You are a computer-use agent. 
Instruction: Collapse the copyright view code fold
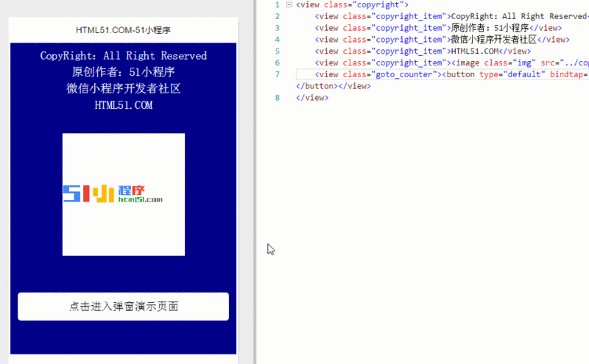289,5
